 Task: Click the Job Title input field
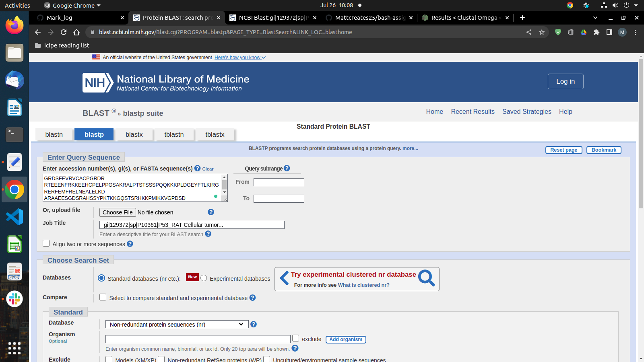(x=192, y=225)
